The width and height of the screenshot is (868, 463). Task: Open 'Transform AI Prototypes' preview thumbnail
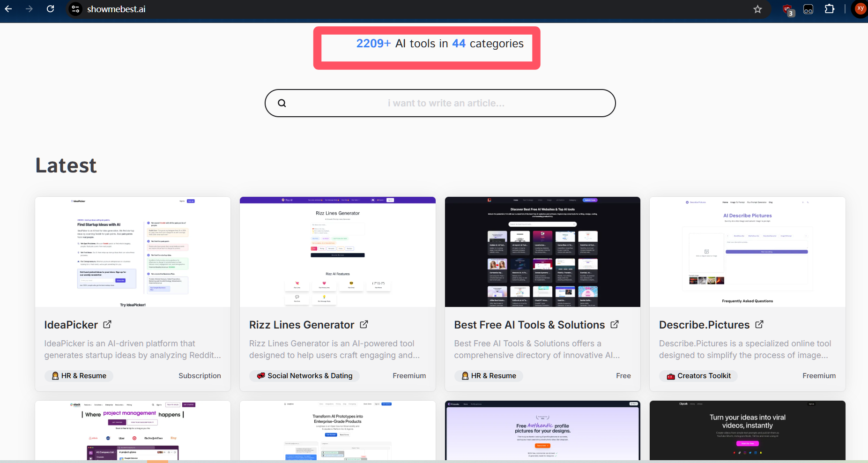point(338,430)
